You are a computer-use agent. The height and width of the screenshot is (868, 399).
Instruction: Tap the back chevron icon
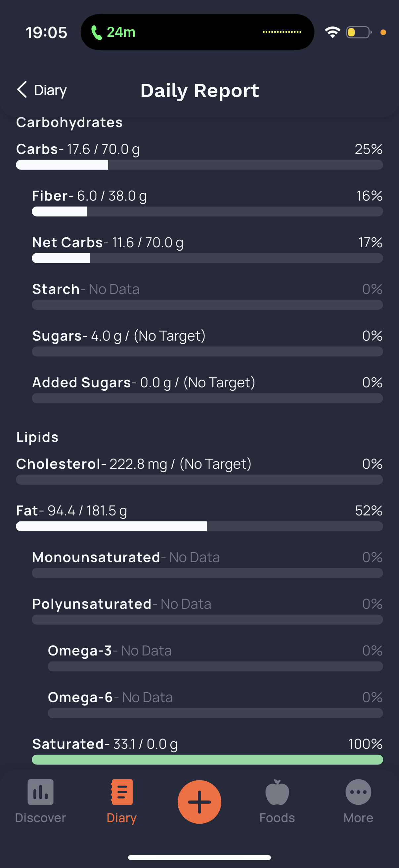[22, 90]
